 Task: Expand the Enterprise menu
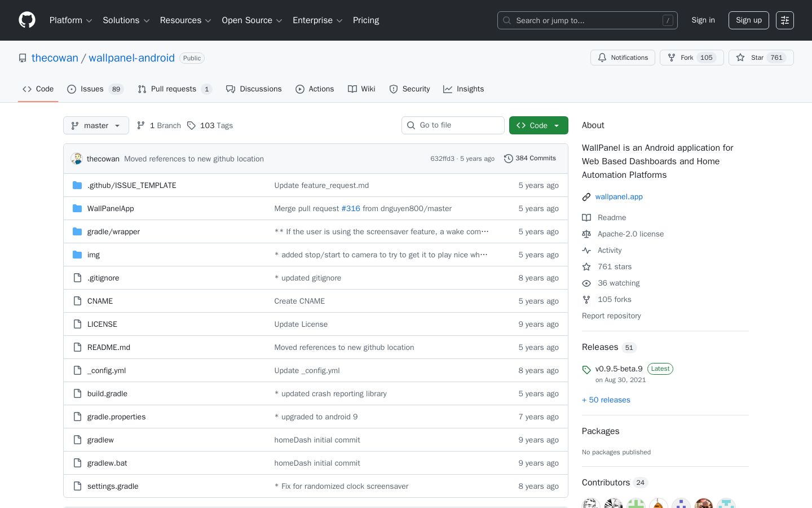[x=317, y=20]
